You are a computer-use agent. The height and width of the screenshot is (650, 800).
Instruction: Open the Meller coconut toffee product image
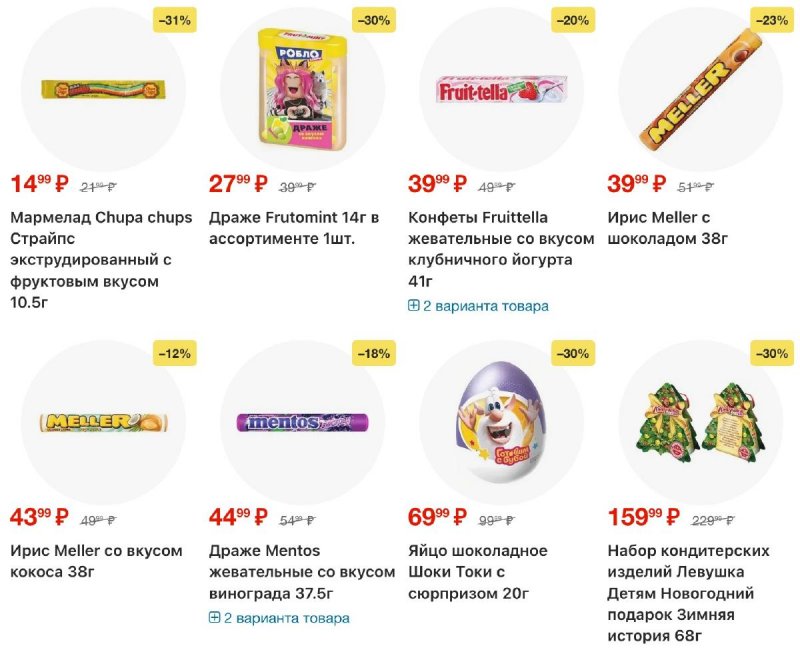click(103, 423)
